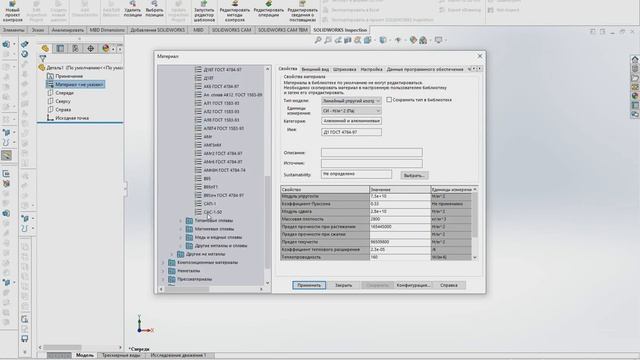The width and height of the screenshot is (640, 360).
Task: Expand the Медь и медные сплавы folder
Action: pos(180,238)
